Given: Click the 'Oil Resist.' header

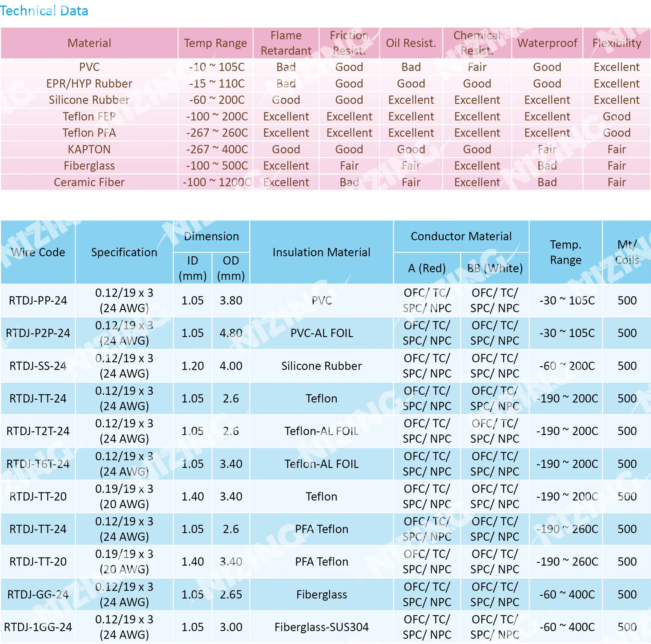Looking at the screenshot, I should (411, 43).
